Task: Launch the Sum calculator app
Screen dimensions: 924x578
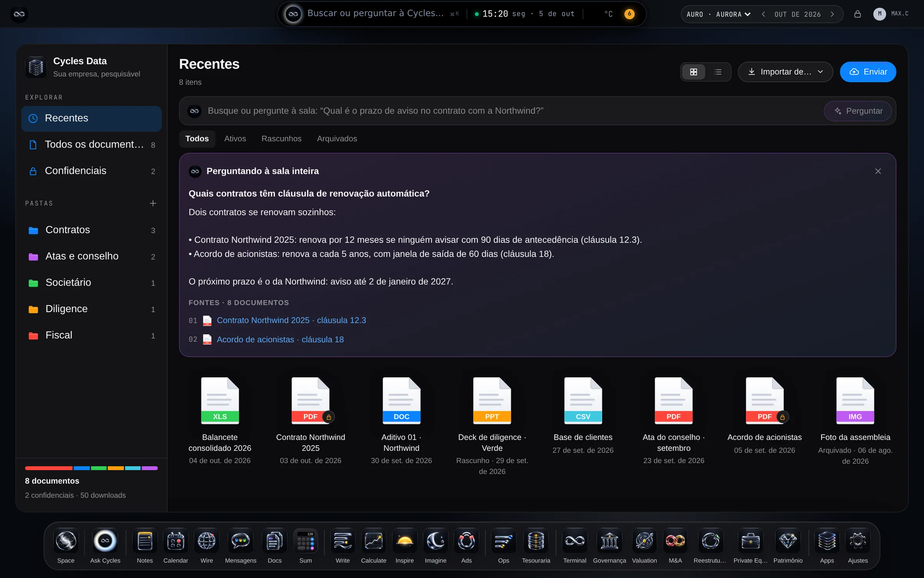Action: (306, 545)
